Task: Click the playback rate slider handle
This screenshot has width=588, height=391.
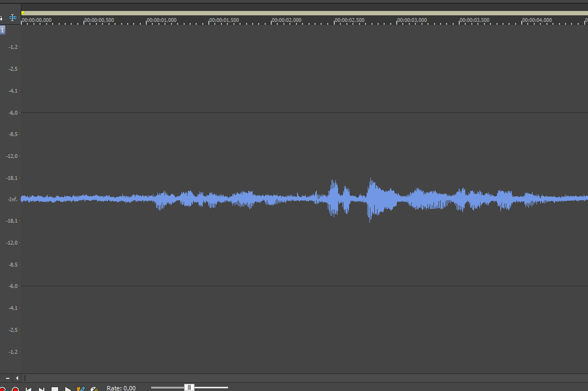Action: click(x=189, y=387)
